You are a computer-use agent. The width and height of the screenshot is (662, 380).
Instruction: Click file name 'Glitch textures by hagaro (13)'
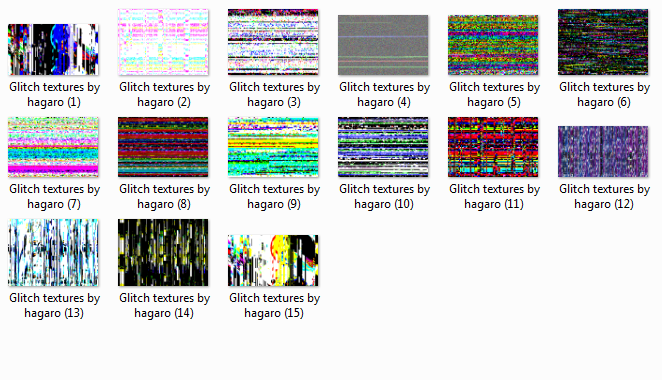[54, 305]
